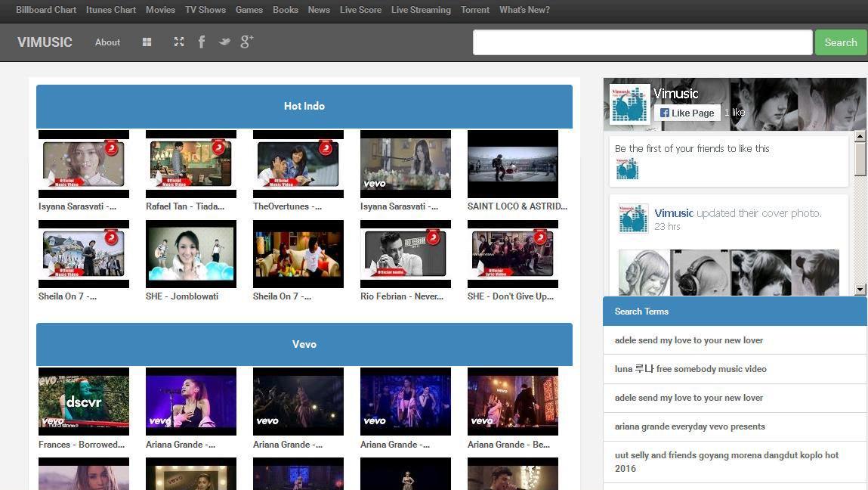Click the fullscreen expand icon

point(179,42)
